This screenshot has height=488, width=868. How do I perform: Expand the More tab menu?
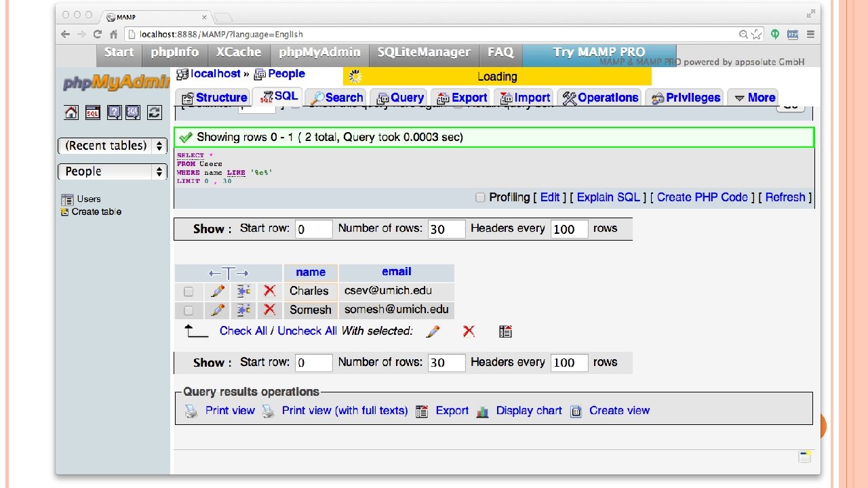click(755, 98)
